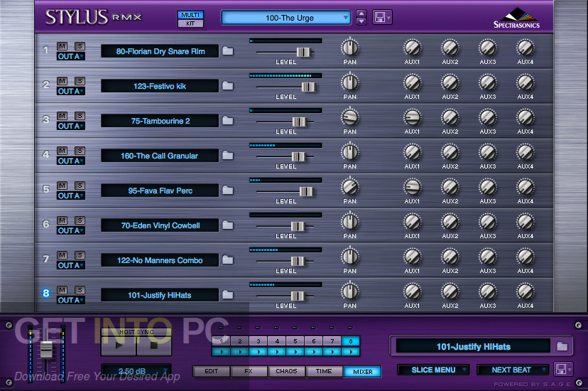Open folder icon in part 8 mixer row

click(228, 295)
